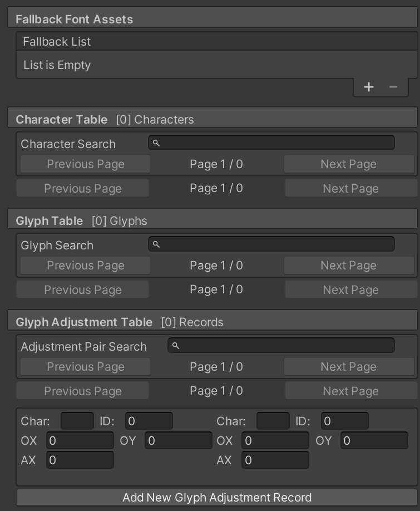420x511 pixels.
Task: Collapse the Glyph Table section header
Action: pos(213,220)
